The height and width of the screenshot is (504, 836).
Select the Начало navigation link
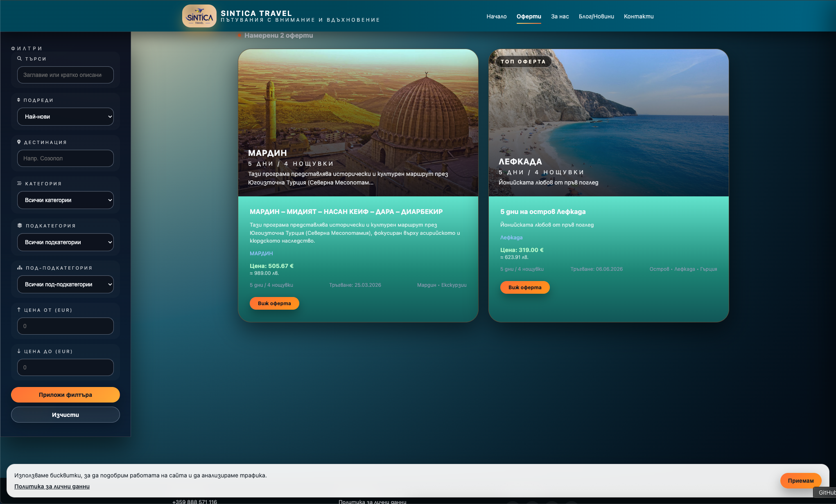point(496,16)
